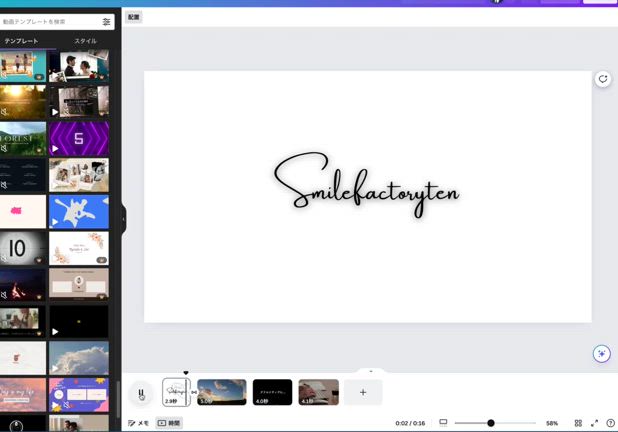Open the メモ notes button
The width and height of the screenshot is (618, 432).
click(x=138, y=423)
